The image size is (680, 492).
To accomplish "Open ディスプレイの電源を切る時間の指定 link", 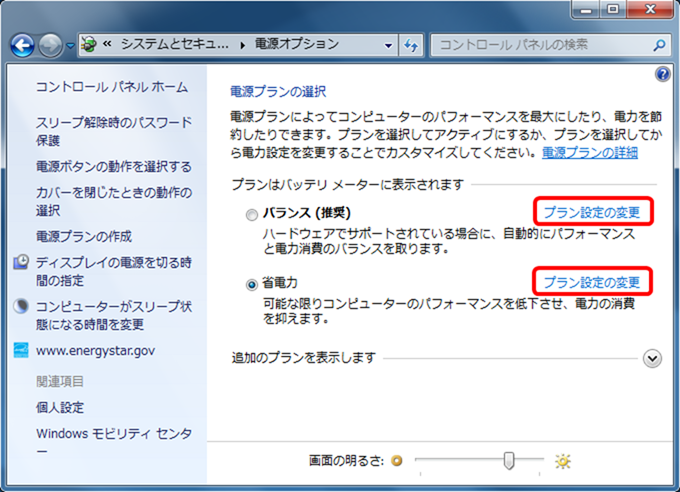I will point(114,272).
